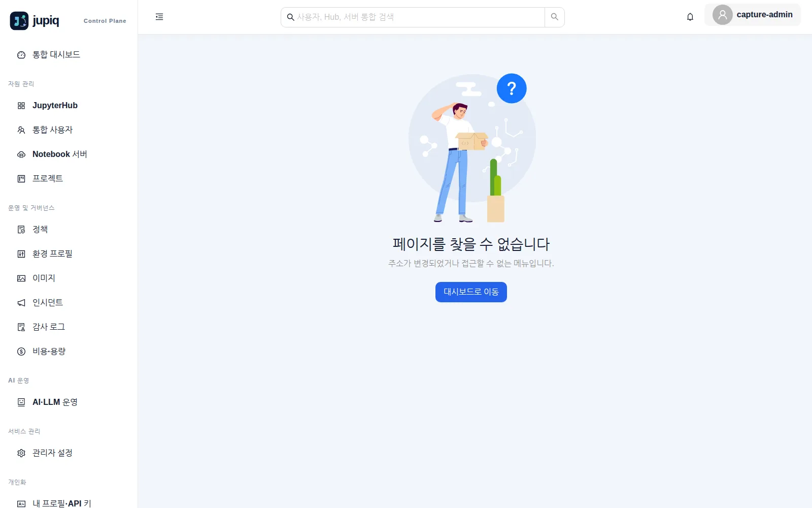The height and width of the screenshot is (508, 812).
Task: Click the 이미지 picture icon
Action: coord(21,278)
